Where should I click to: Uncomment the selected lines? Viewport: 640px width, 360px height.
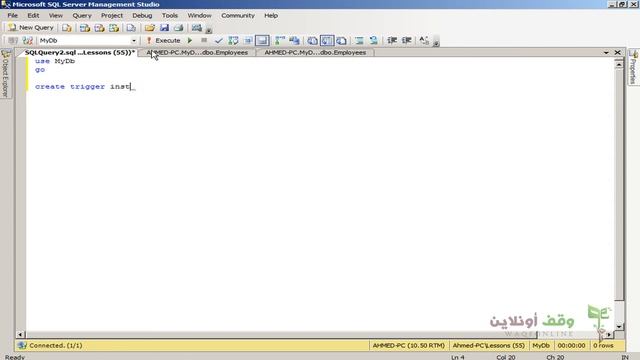(373, 40)
